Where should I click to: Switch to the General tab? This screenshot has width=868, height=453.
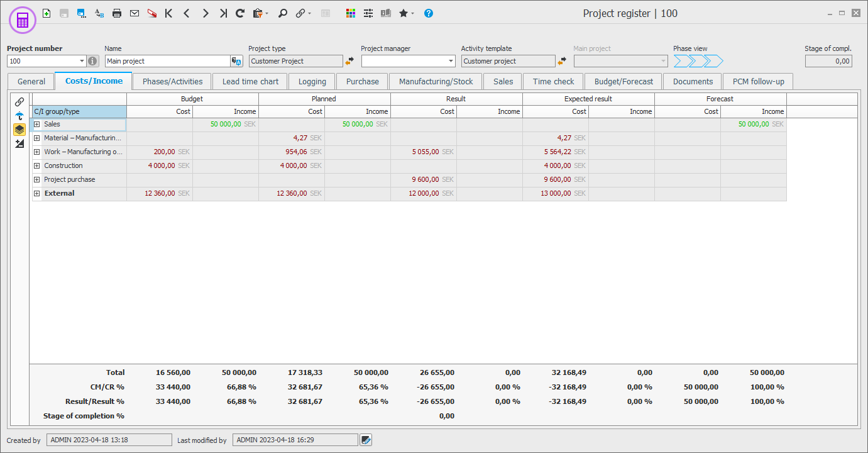31,81
